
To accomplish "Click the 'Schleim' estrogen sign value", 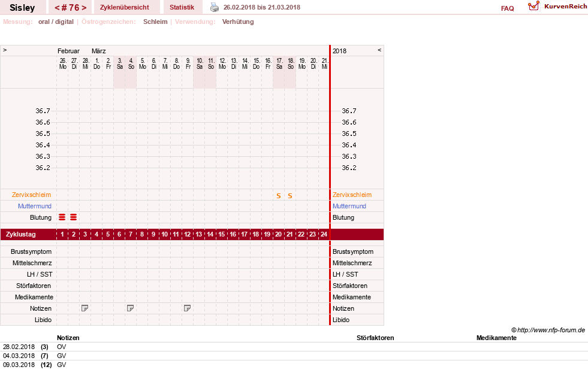I will [155, 22].
